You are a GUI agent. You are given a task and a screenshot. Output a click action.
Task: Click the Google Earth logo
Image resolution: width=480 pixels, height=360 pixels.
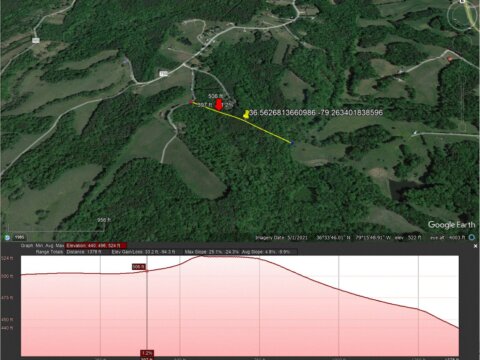pos(452,225)
